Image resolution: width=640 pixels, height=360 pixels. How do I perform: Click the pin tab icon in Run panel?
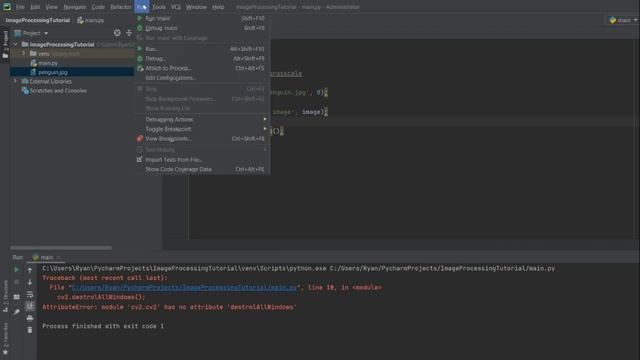click(x=17, y=312)
